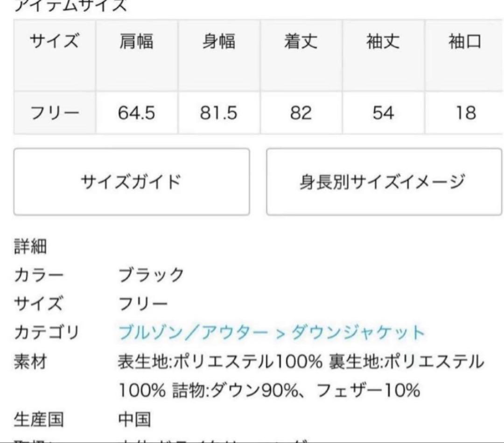Click the サイズ header cell in table

point(55,43)
